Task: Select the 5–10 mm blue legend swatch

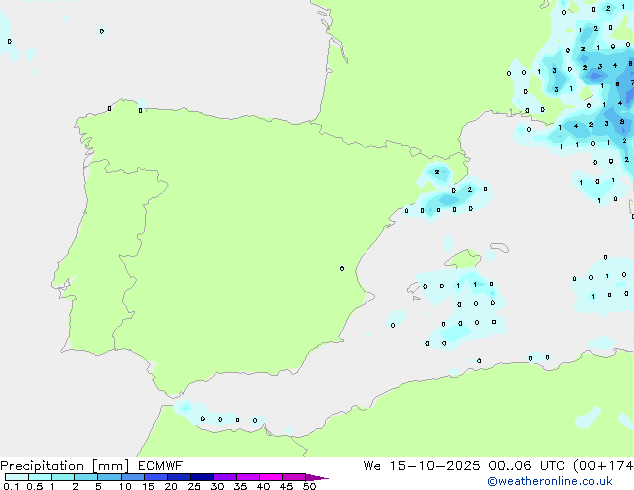Action: 111,478
